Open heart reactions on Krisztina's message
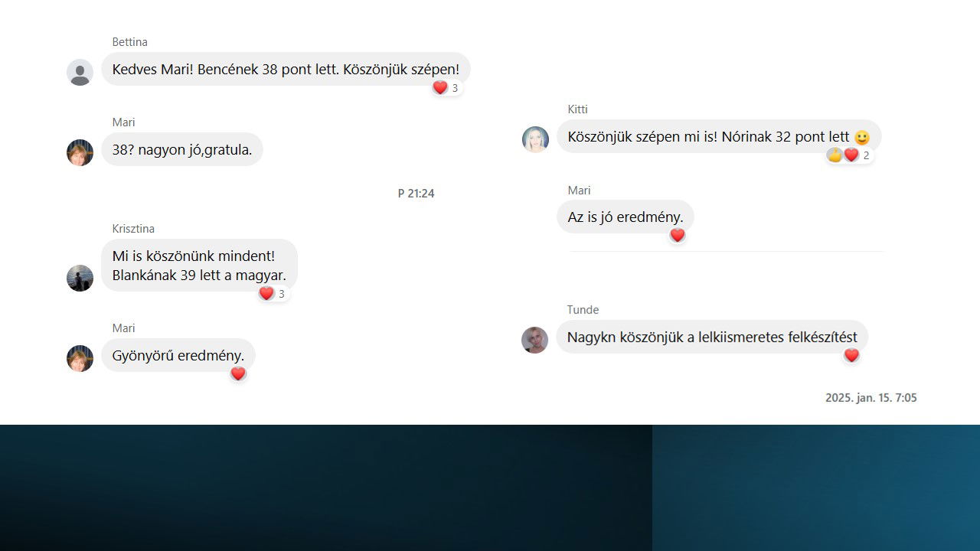This screenshot has height=551, width=980. pos(273,294)
